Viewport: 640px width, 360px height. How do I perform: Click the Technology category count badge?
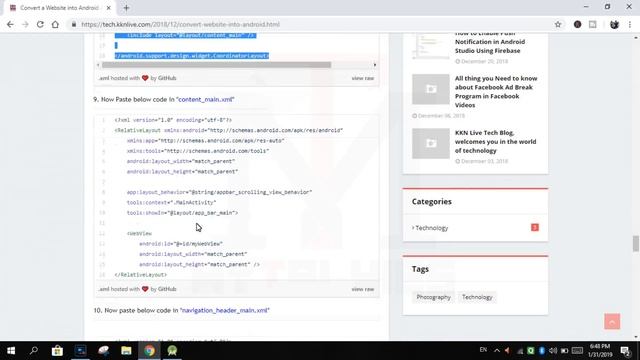(535, 227)
